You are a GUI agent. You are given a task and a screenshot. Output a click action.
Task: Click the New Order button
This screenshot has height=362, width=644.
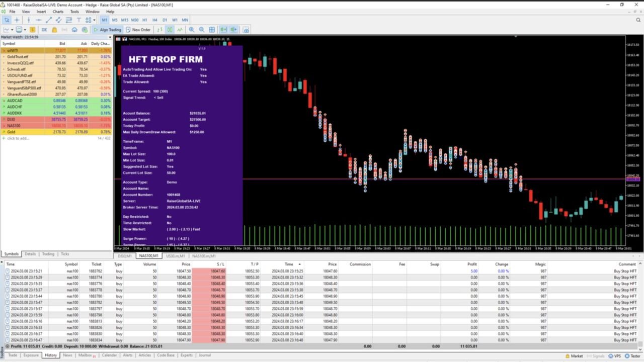138,30
